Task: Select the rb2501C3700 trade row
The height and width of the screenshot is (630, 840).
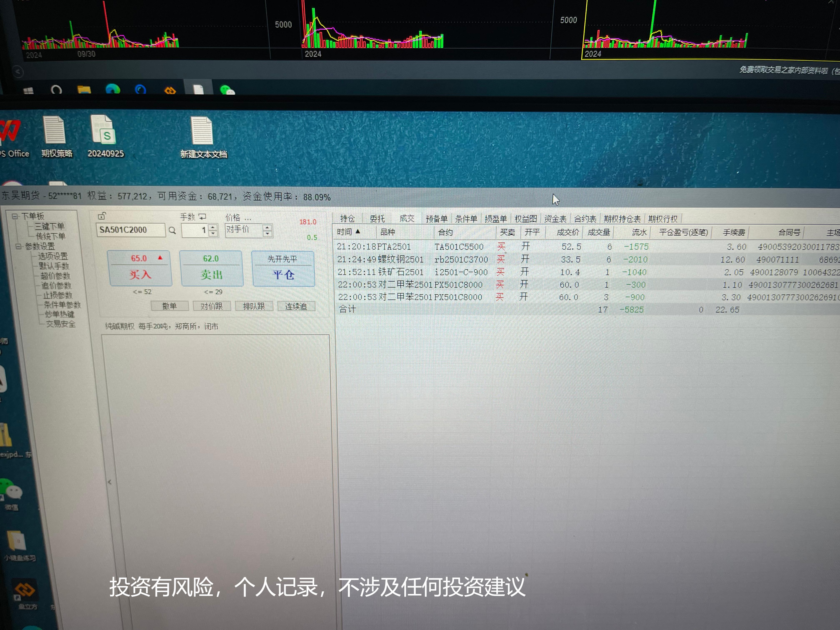Action: [x=587, y=259]
